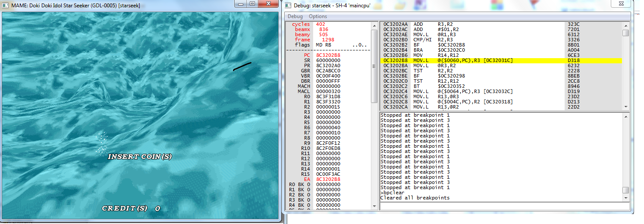Click the MACL register value 00000320
This screenshot has height=224, width=644.
[328, 92]
